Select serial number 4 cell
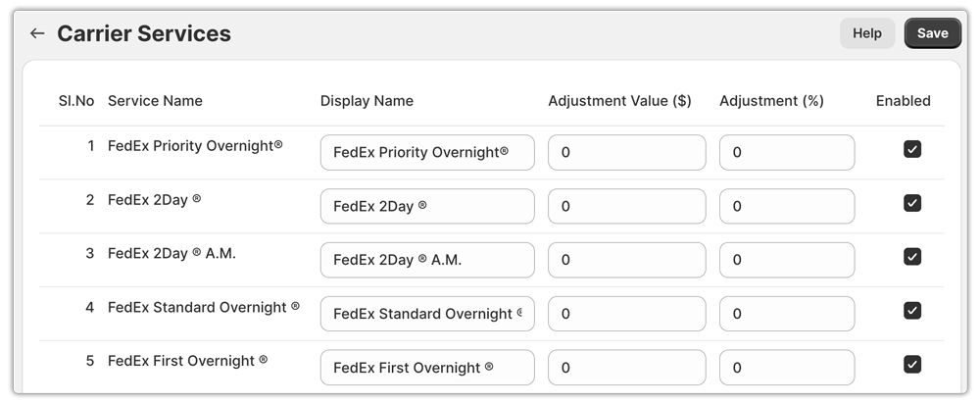 [90, 307]
